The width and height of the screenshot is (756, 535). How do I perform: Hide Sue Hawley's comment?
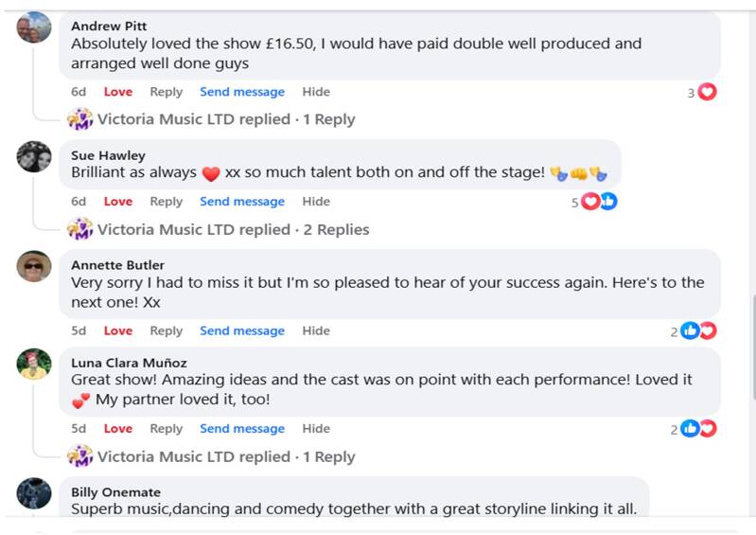[316, 202]
